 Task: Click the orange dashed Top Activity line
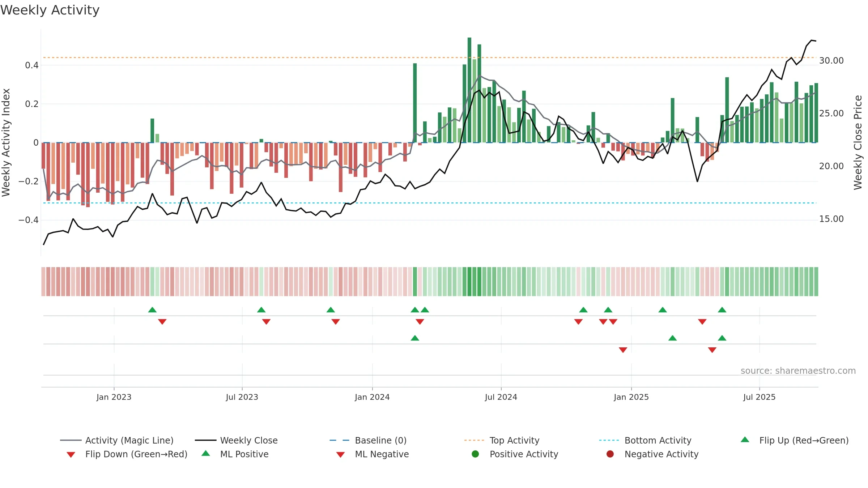pos(429,57)
